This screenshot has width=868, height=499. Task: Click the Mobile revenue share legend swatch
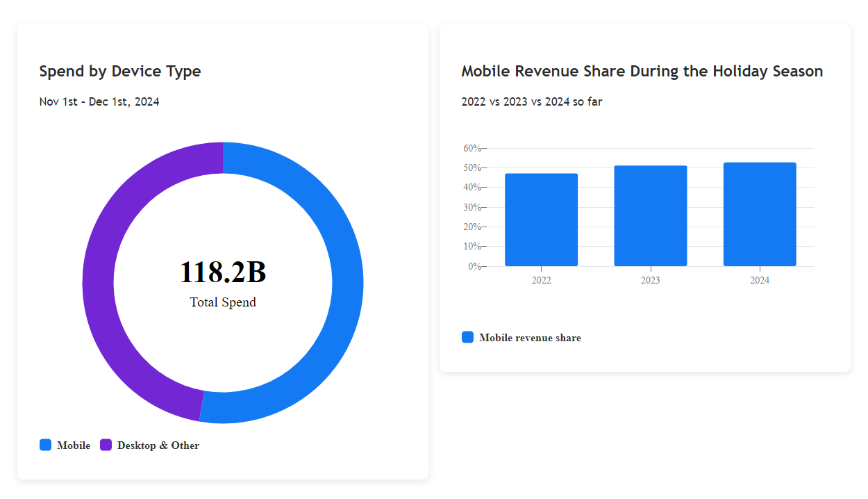468,337
